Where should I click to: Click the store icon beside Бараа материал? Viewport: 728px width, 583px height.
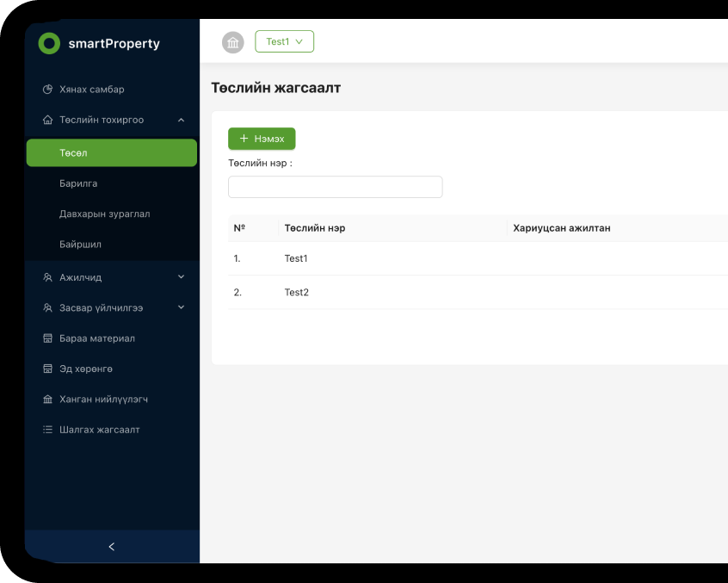pyautogui.click(x=48, y=338)
